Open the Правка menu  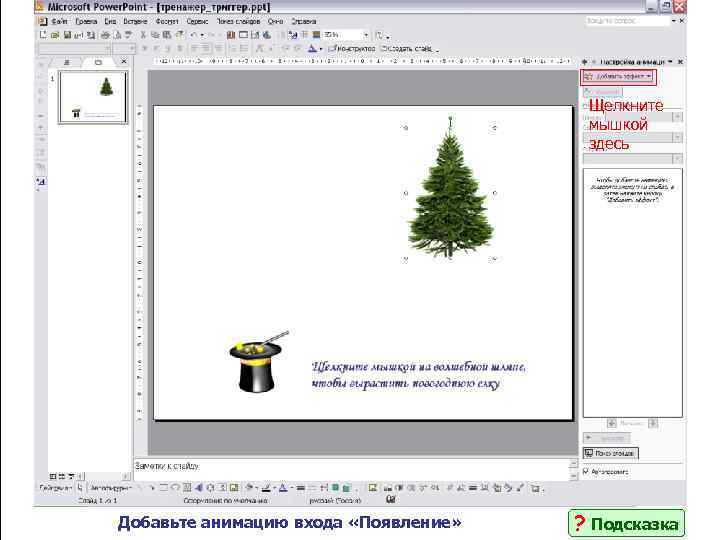pos(86,21)
